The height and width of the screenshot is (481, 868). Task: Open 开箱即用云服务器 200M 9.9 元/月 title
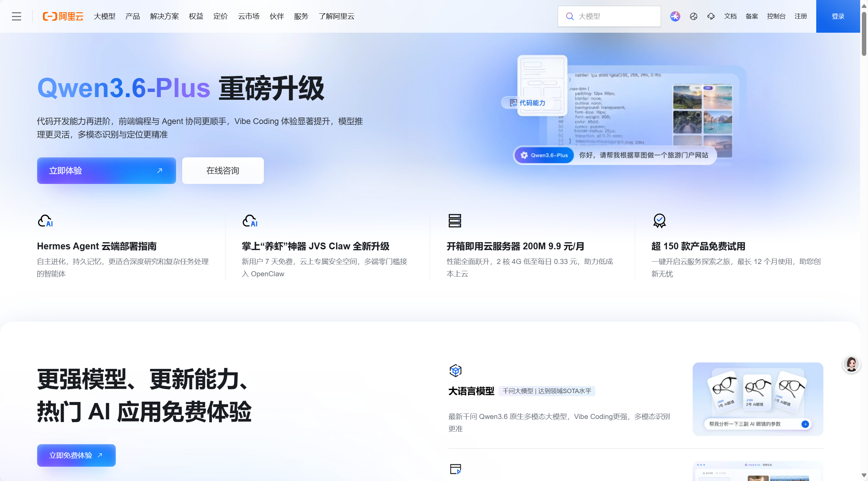516,246
